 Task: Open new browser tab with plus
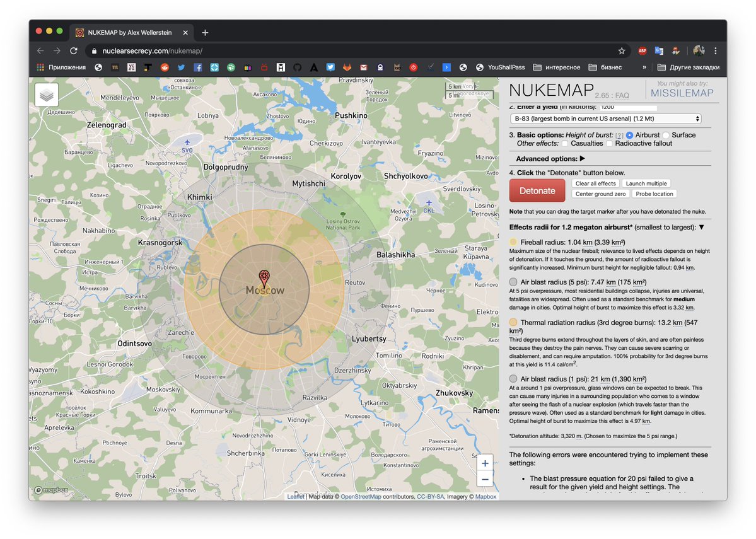pyautogui.click(x=205, y=32)
